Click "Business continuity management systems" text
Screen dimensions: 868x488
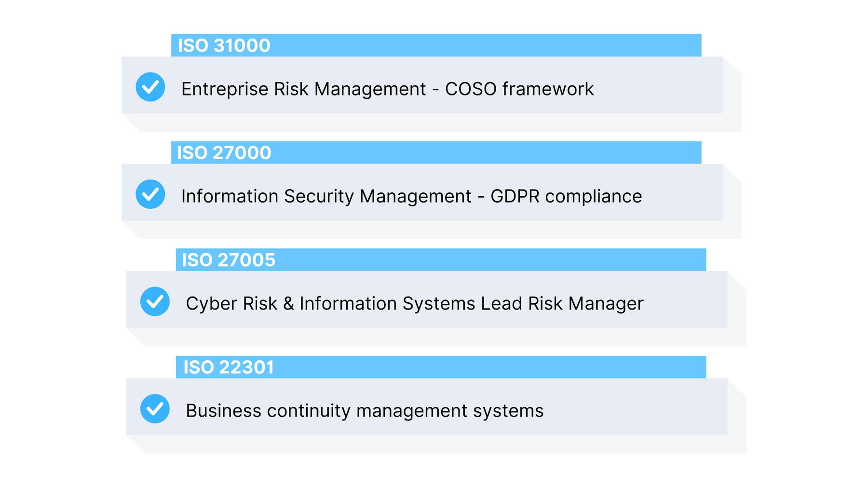(x=365, y=411)
